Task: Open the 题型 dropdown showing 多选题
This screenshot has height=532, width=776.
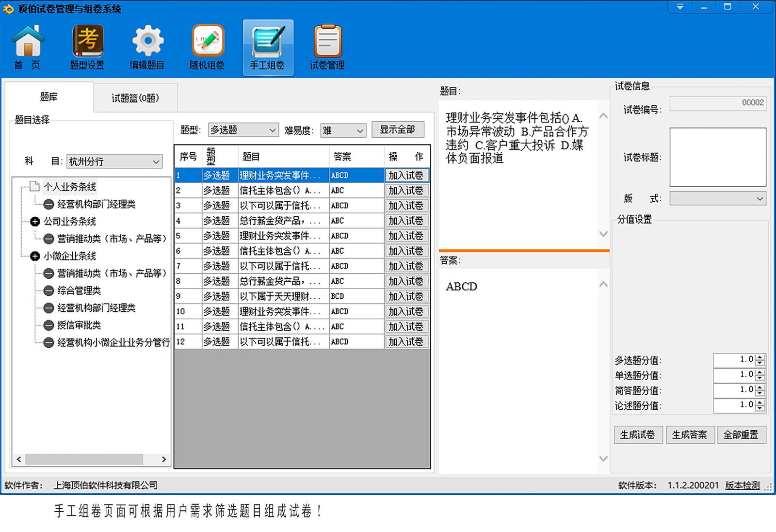Action: coord(243,130)
